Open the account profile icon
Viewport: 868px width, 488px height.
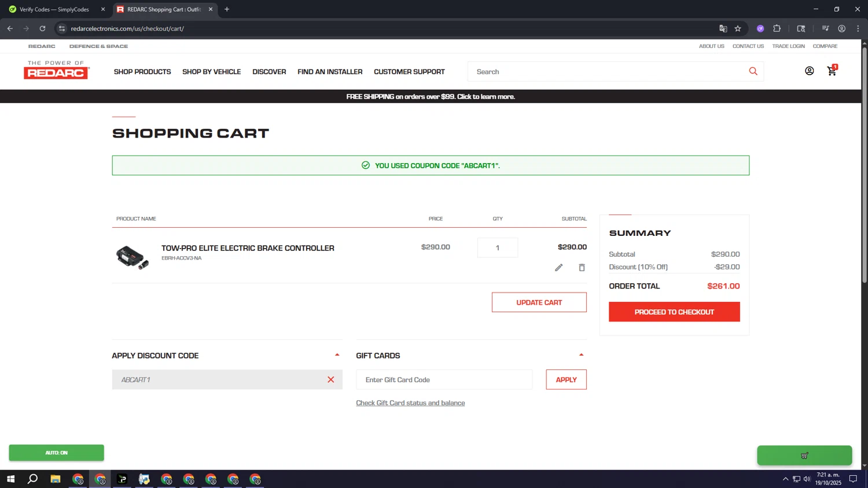pos(810,71)
